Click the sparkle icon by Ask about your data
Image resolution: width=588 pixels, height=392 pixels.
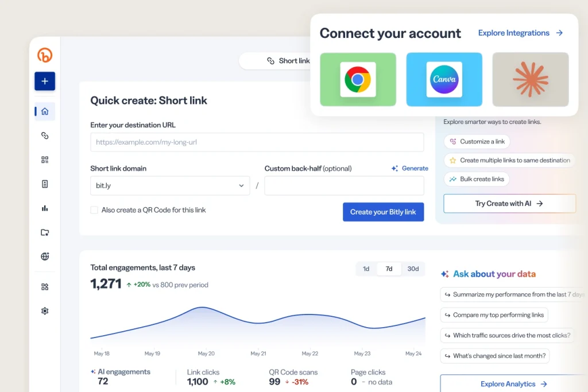point(445,274)
